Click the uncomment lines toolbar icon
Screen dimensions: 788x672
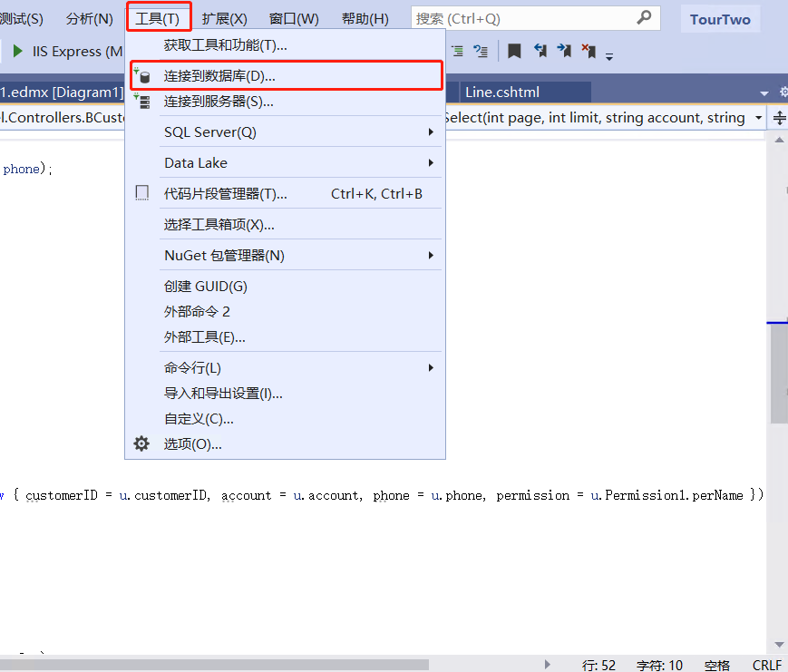[481, 51]
